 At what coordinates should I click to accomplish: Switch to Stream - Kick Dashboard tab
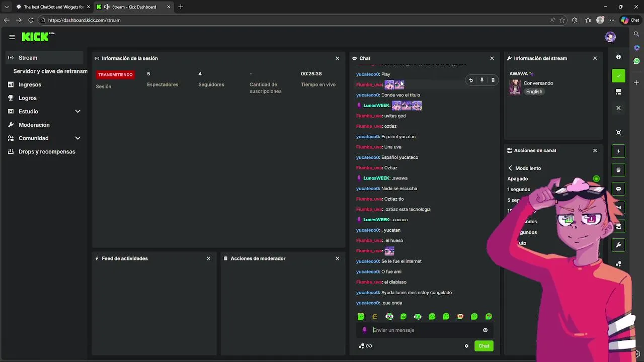point(133,7)
